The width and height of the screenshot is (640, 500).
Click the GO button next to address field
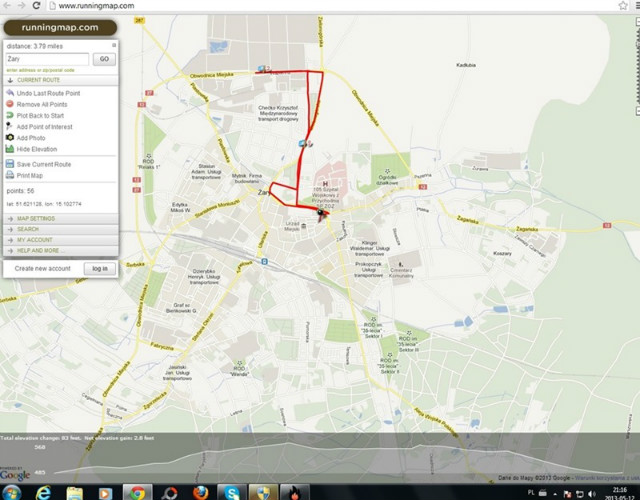tap(104, 59)
